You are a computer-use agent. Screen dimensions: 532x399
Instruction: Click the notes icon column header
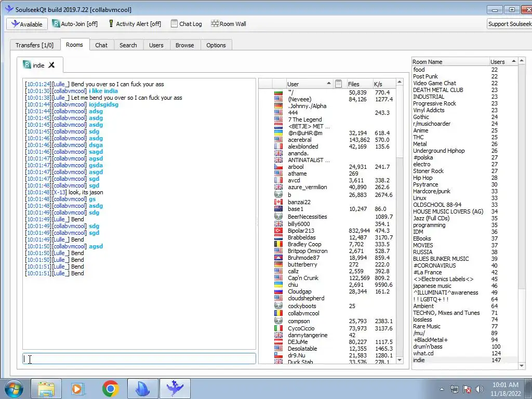tap(338, 84)
